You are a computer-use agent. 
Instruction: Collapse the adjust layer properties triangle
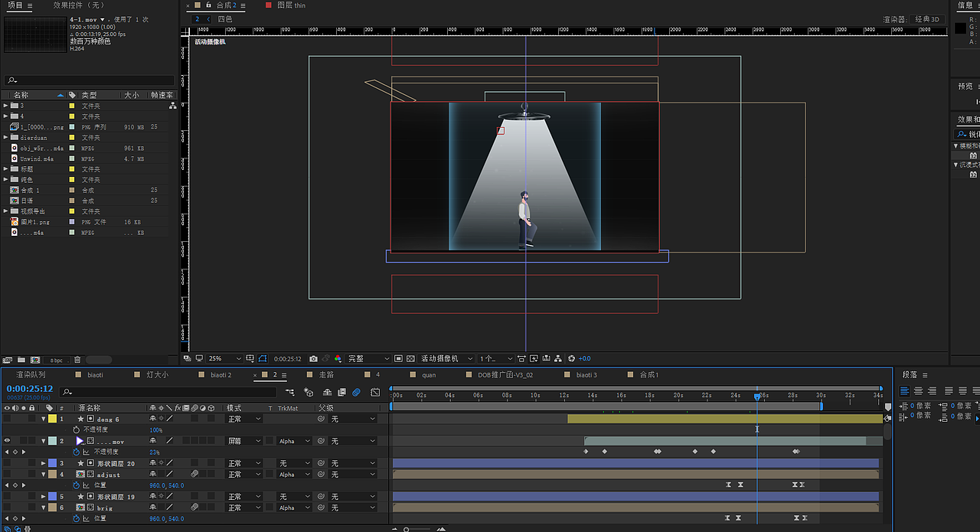(43, 475)
